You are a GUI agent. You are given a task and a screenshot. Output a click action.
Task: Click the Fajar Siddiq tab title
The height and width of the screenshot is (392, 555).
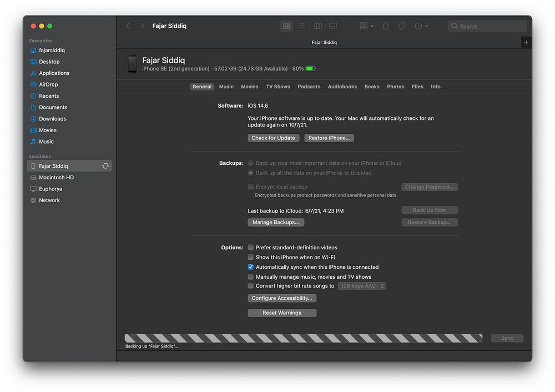[x=324, y=43]
